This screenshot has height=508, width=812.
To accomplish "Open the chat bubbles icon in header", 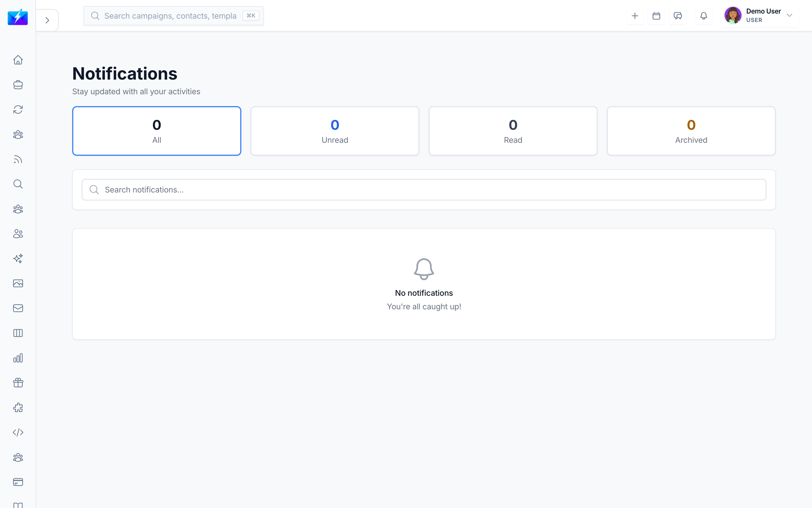I will coord(678,16).
